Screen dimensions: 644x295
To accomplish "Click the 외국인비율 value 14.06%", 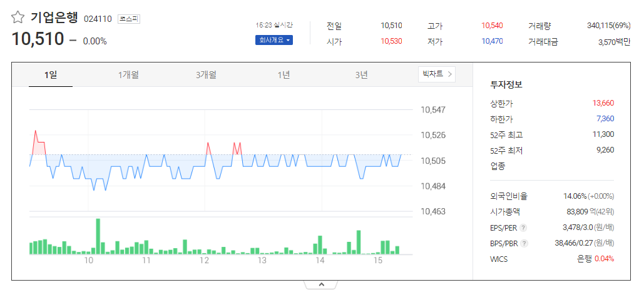I will tap(575, 196).
